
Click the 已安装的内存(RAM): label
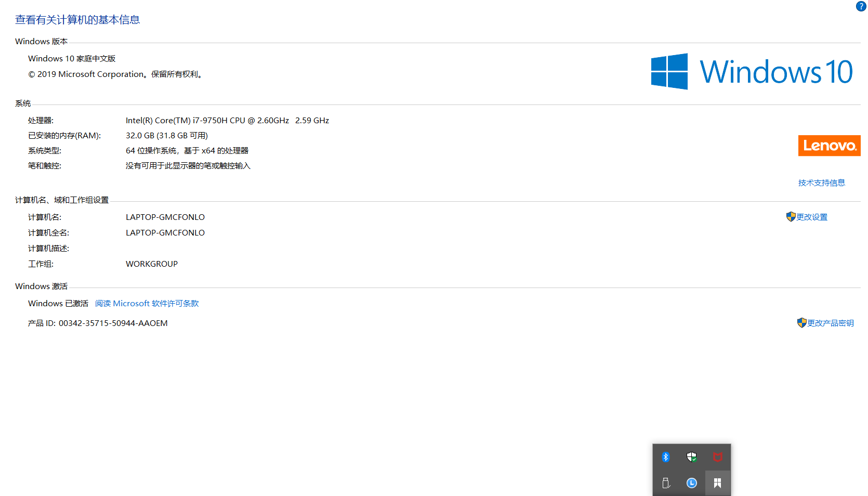(64, 135)
